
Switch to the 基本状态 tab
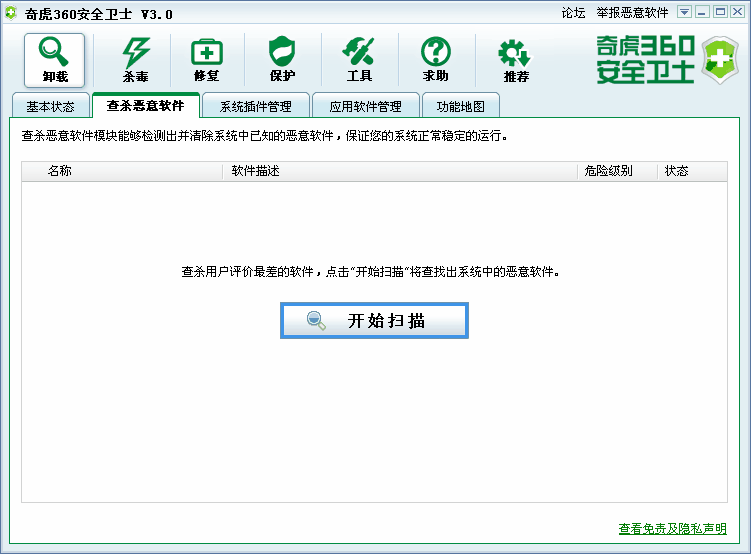[x=51, y=106]
